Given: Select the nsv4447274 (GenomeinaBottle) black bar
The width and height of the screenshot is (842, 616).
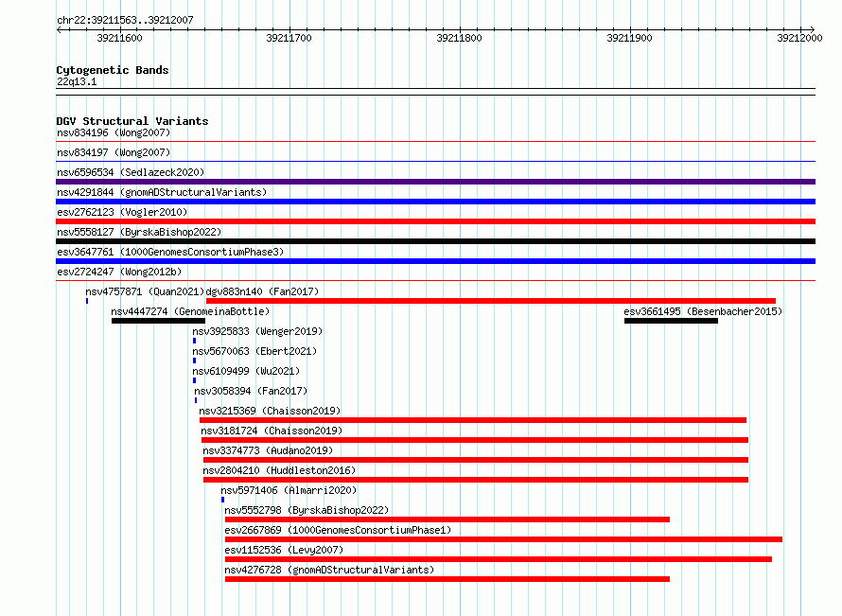Looking at the screenshot, I should click(158, 321).
